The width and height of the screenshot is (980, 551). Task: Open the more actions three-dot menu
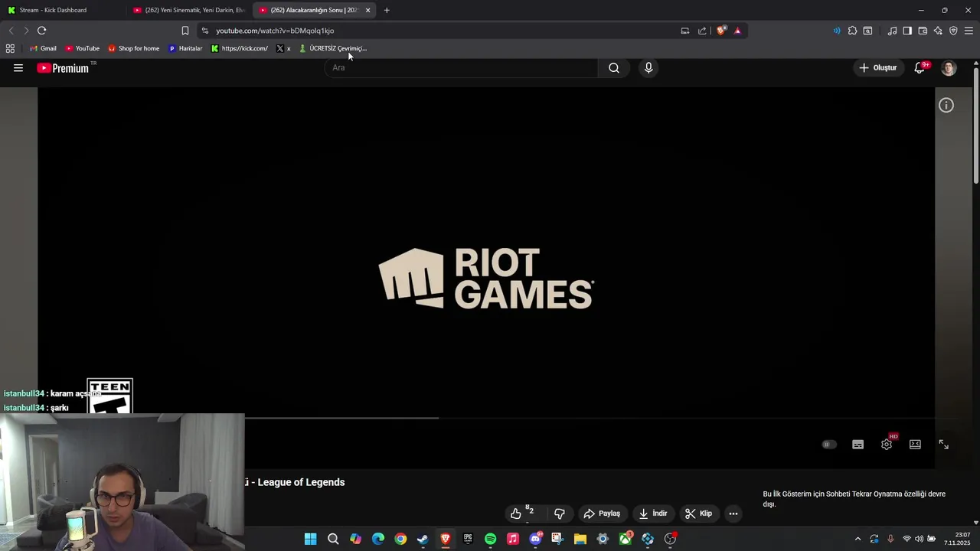[733, 514]
